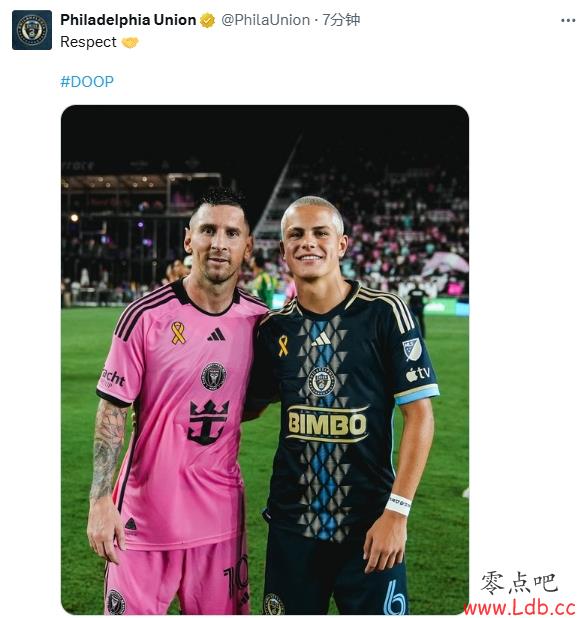This screenshot has height=618, width=585.
Task: Open the Philadelphia Union profile avatar
Action: click(x=32, y=30)
